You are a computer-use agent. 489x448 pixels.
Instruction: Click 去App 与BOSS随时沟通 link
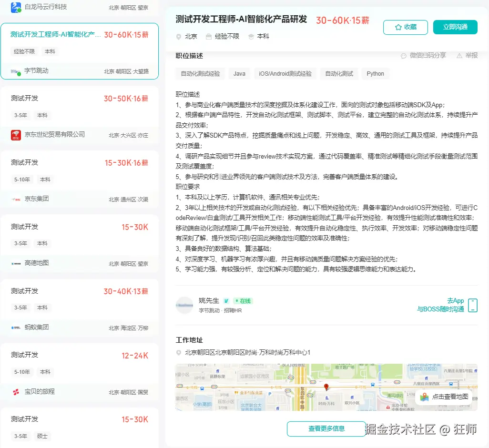point(440,305)
